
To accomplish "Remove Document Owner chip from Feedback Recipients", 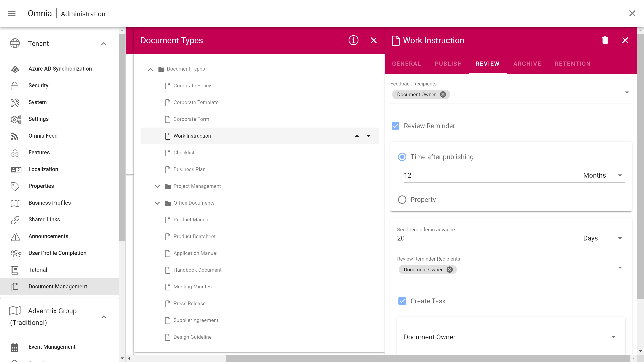I will 443,94.
